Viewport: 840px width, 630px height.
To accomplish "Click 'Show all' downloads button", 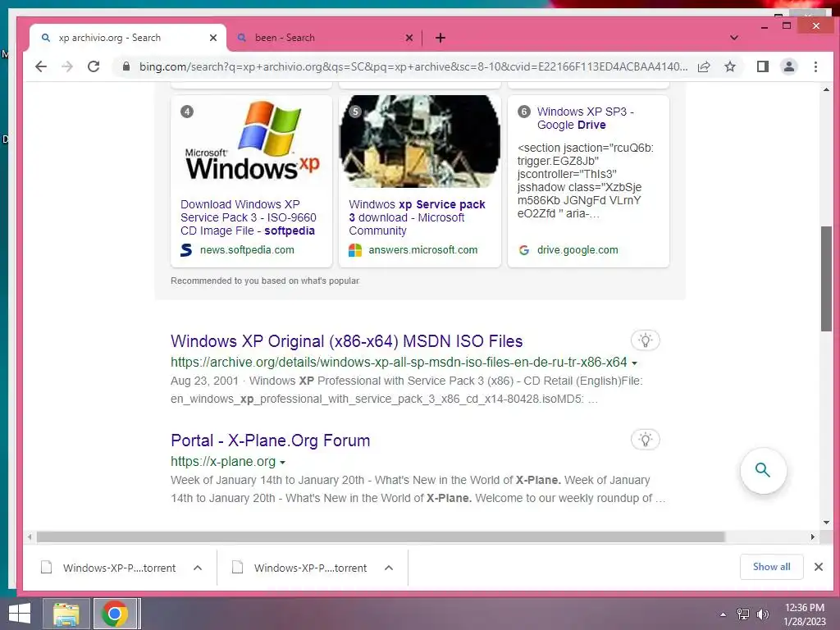I will click(771, 567).
